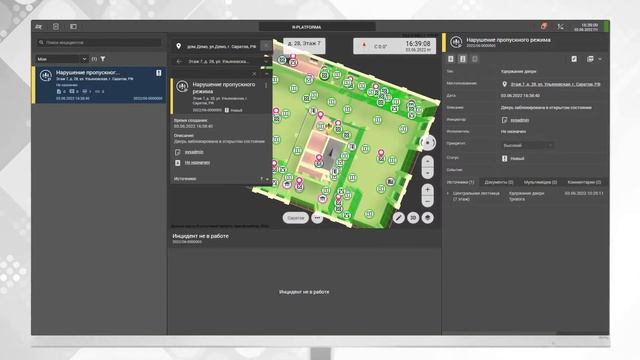Click the alarm notification icon in top bar

coord(544,26)
